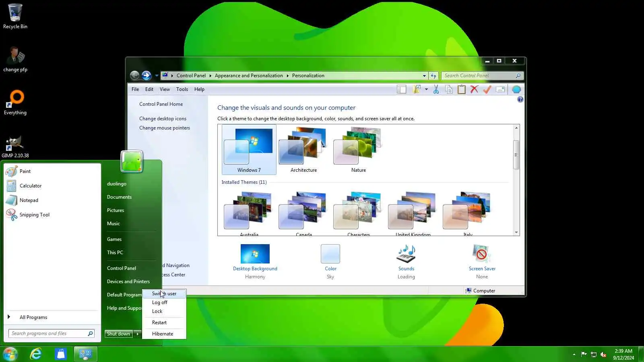Open the blue Help question mark icon
The width and height of the screenshot is (644, 362).
tap(520, 99)
